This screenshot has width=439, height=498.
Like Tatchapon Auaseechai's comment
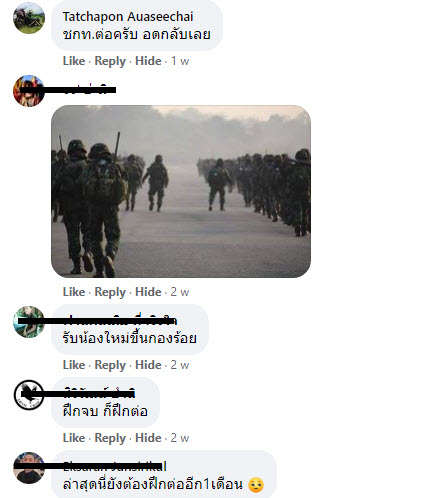pos(74,61)
